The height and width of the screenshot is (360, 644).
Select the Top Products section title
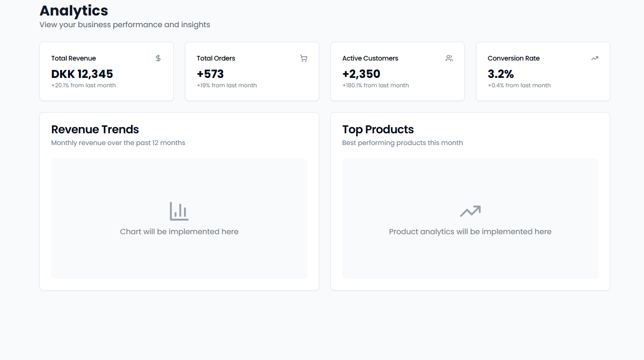(x=378, y=130)
